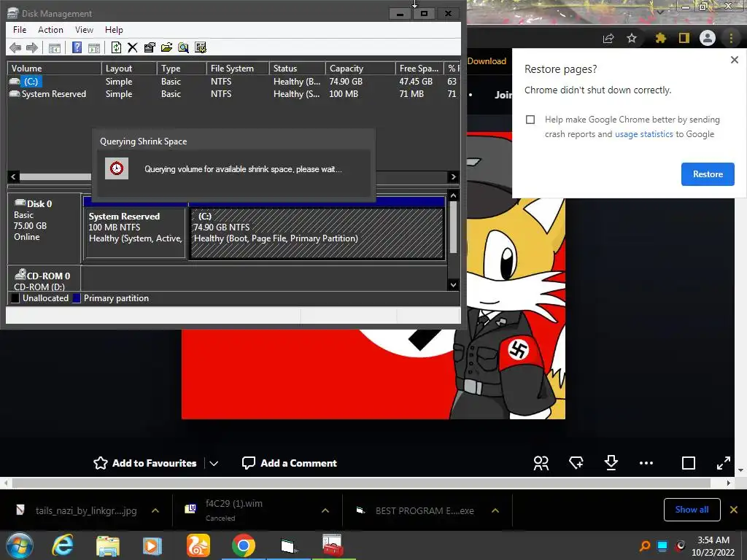Image resolution: width=747 pixels, height=560 pixels.
Task: Click the Open folder icon in the toolbar
Action: click(167, 47)
